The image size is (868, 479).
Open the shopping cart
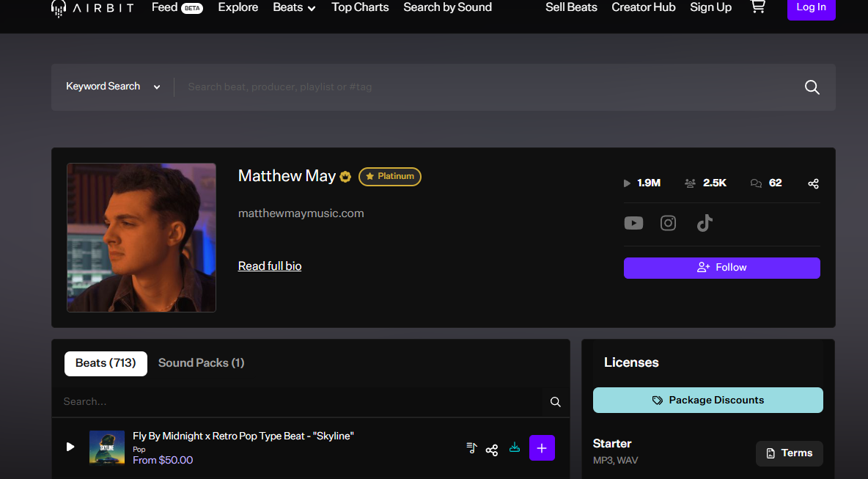click(757, 7)
